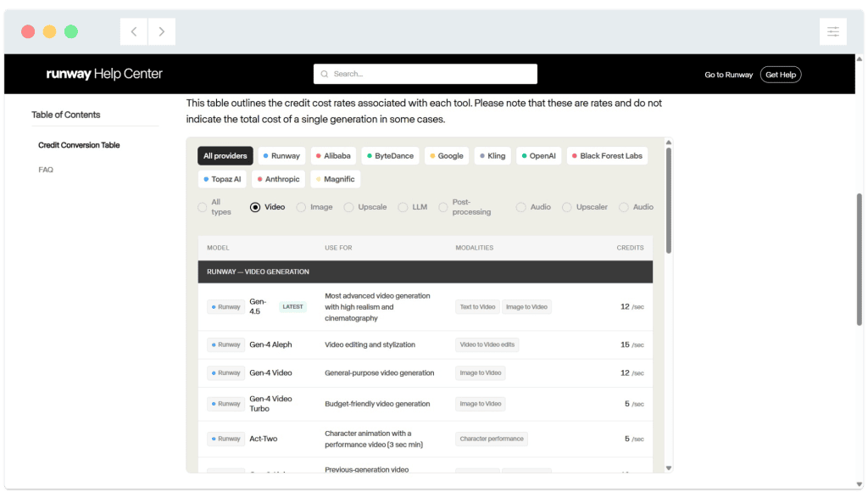Screen dimensions: 868x498
Task: Click Runway tag in Gen-4 Video Turbo row
Action: pos(225,404)
